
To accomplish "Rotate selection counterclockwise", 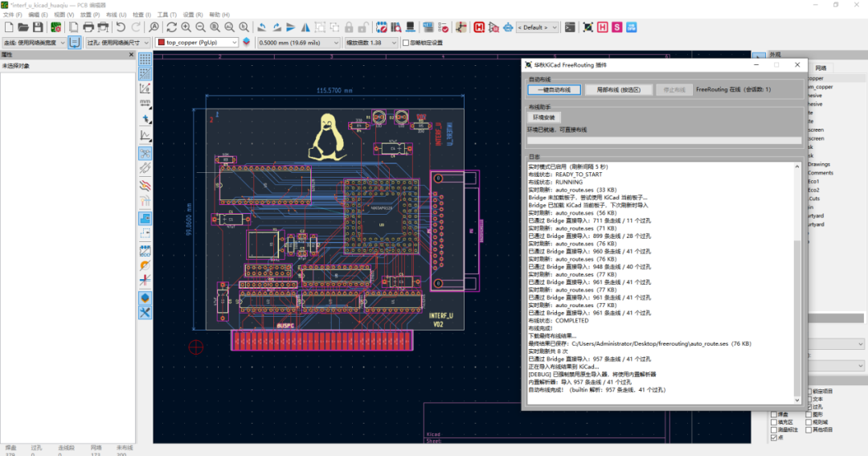I will [262, 27].
